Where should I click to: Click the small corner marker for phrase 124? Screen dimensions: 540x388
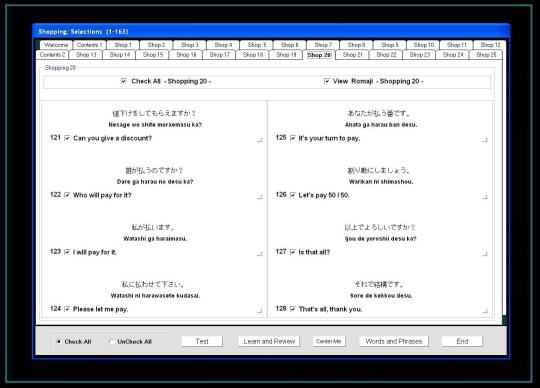click(x=260, y=311)
